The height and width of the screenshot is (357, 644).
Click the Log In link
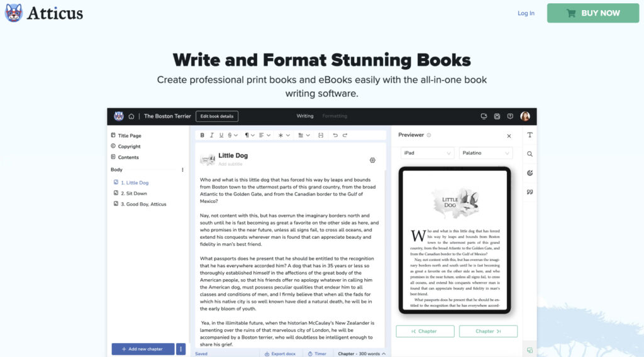click(x=526, y=13)
